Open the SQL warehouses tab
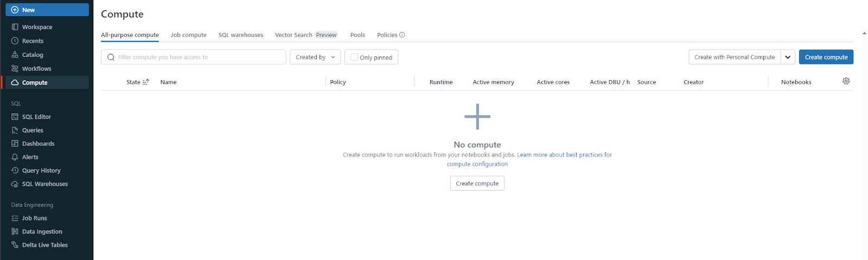Image resolution: width=868 pixels, height=260 pixels. [240, 35]
